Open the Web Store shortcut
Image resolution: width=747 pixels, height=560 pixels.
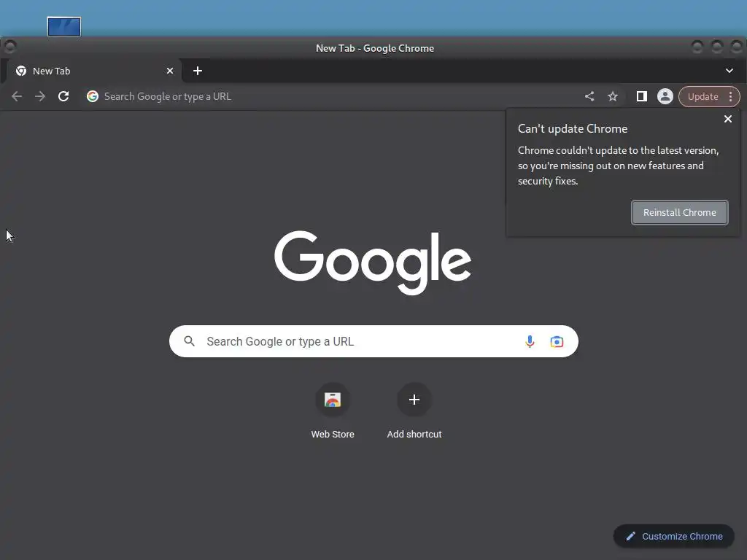click(x=333, y=411)
